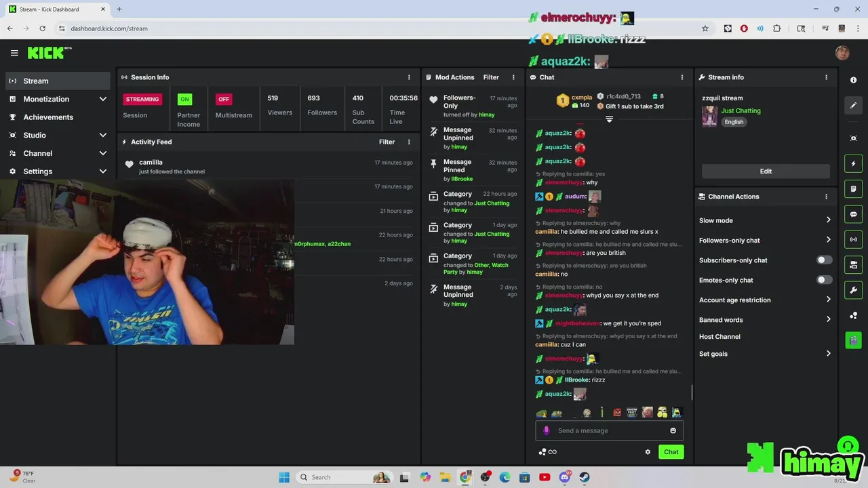Screen dimensions: 868x488
Task: Open YouTube from the taskbar
Action: pos(545,477)
